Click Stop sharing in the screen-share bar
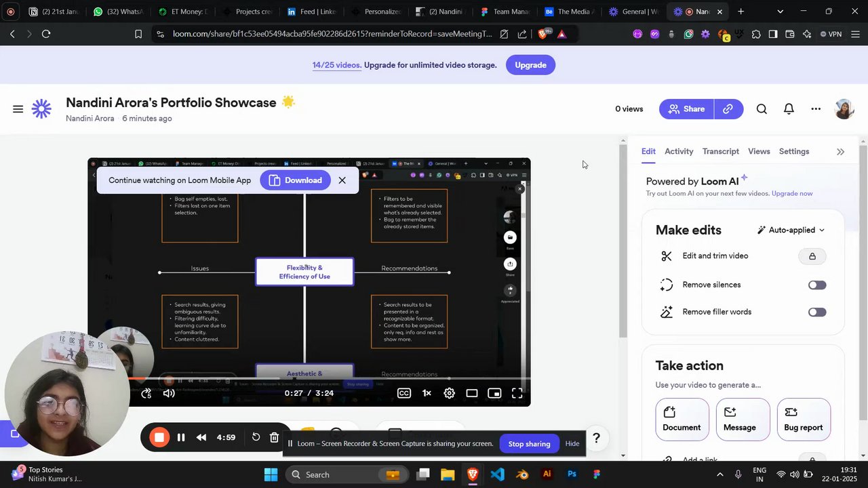 coord(529,444)
